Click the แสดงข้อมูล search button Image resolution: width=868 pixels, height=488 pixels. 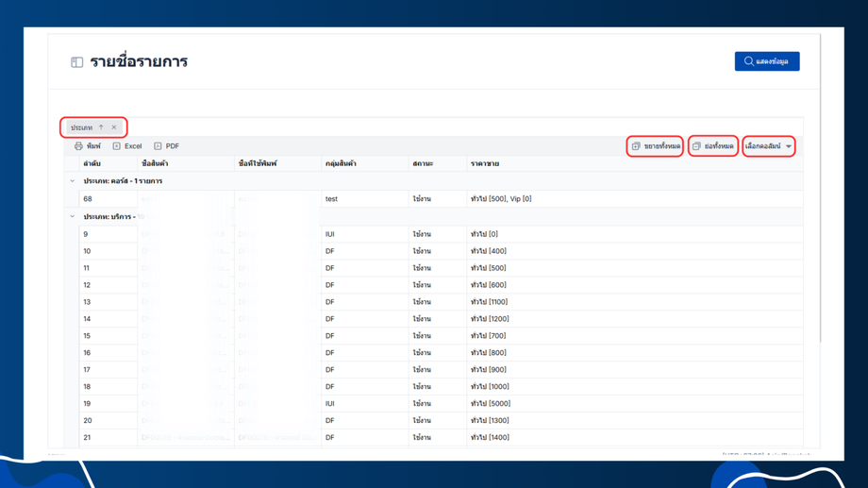click(766, 61)
